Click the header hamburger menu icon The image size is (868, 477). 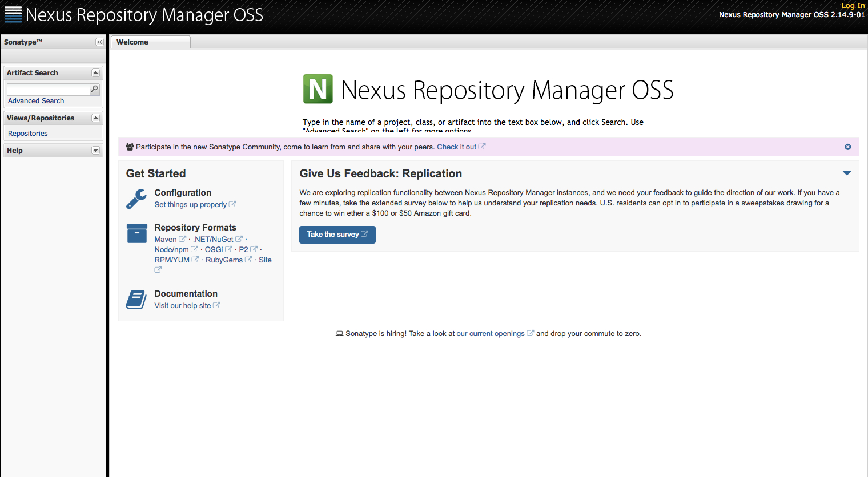(13, 15)
